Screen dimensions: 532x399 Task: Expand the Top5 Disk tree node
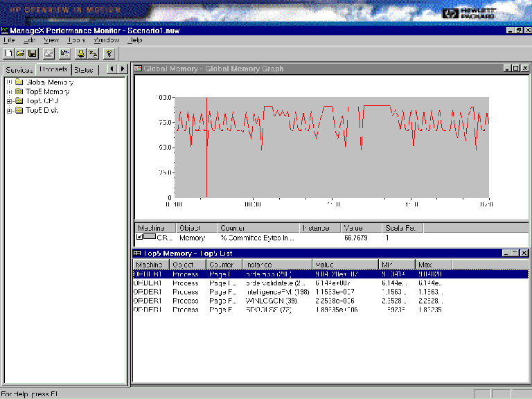point(9,111)
